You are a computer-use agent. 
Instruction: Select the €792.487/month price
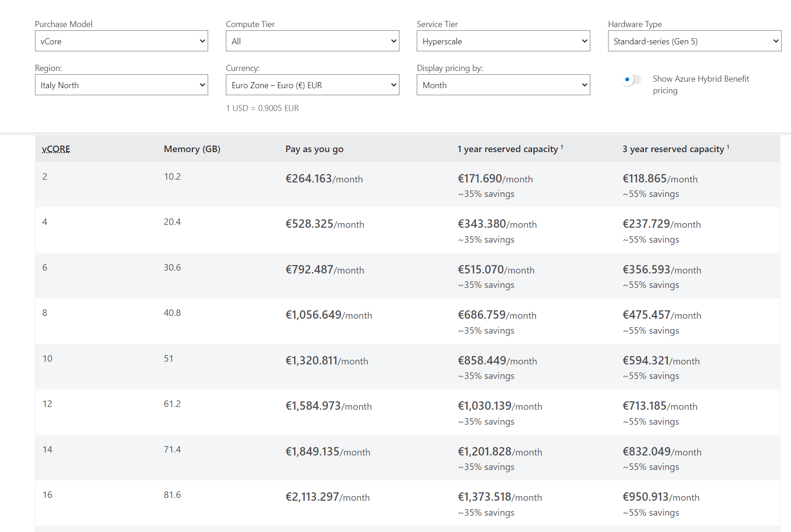pyautogui.click(x=325, y=270)
